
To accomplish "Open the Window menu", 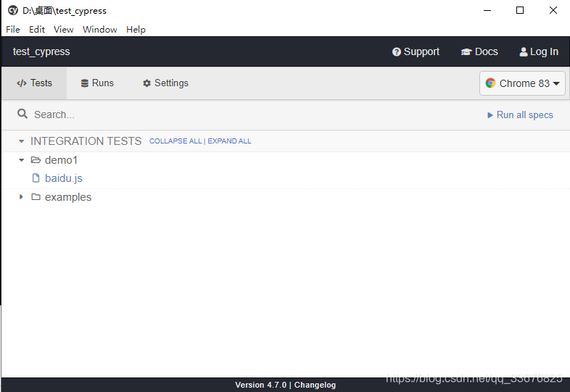I will [x=99, y=30].
